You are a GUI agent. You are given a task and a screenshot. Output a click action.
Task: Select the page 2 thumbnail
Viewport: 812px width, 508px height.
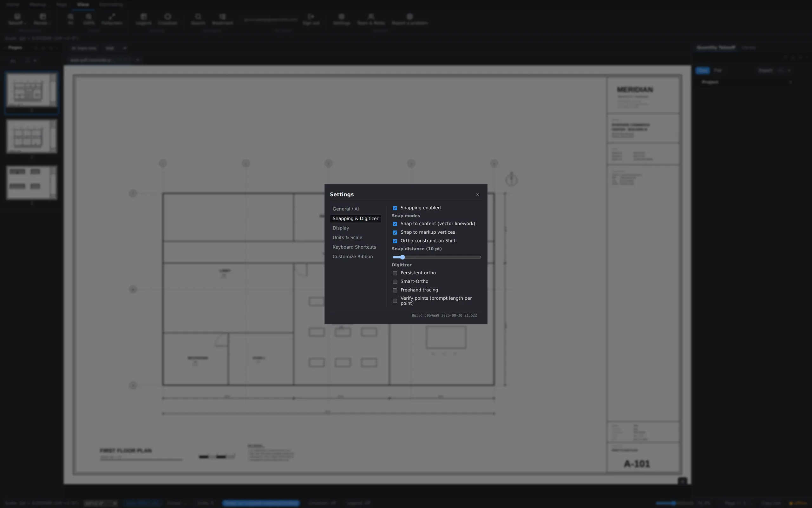[x=31, y=137]
